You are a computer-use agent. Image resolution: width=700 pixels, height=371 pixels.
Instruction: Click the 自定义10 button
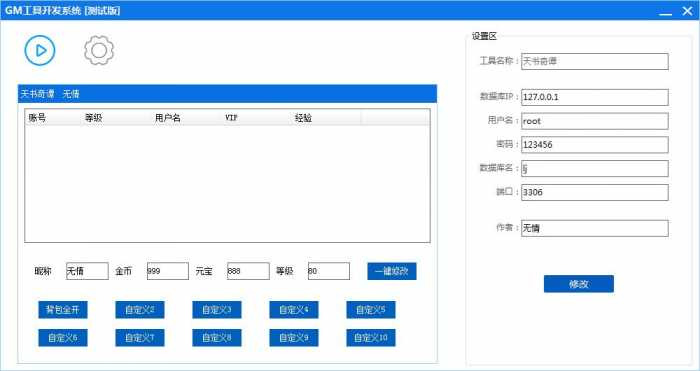(371, 338)
